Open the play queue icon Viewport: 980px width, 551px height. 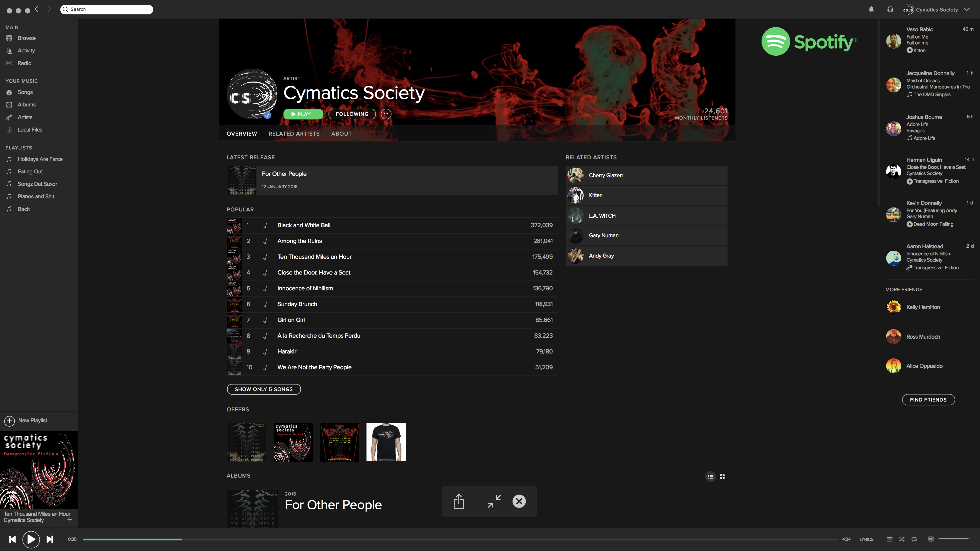[x=890, y=539]
